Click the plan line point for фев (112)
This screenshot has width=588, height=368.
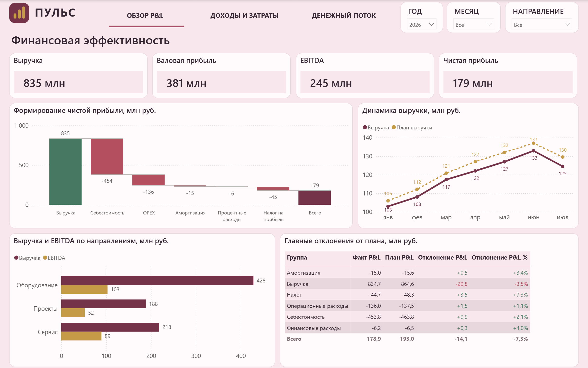point(417,189)
